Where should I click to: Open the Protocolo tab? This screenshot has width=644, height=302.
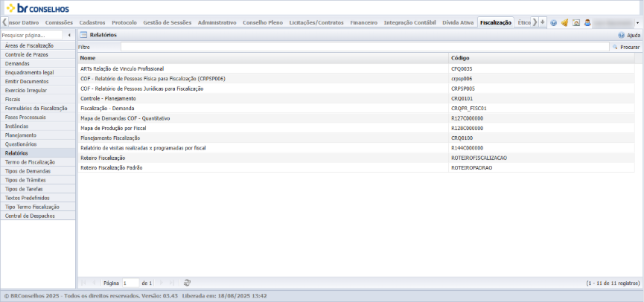[124, 22]
